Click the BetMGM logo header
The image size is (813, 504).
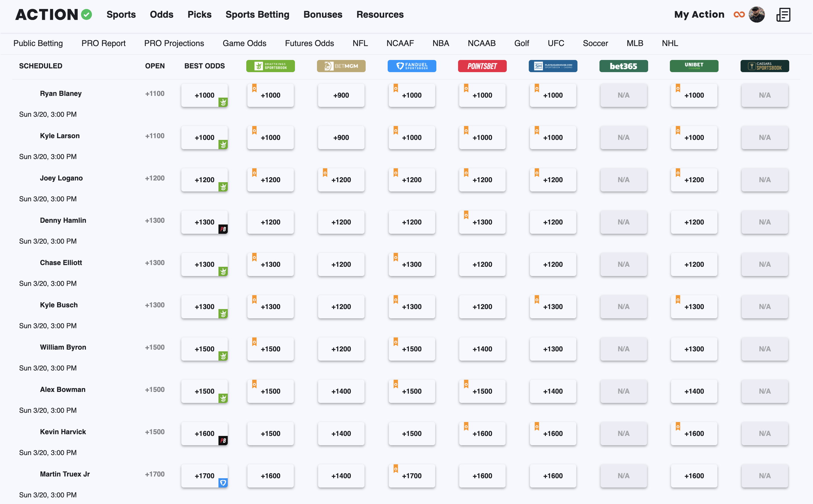(341, 66)
